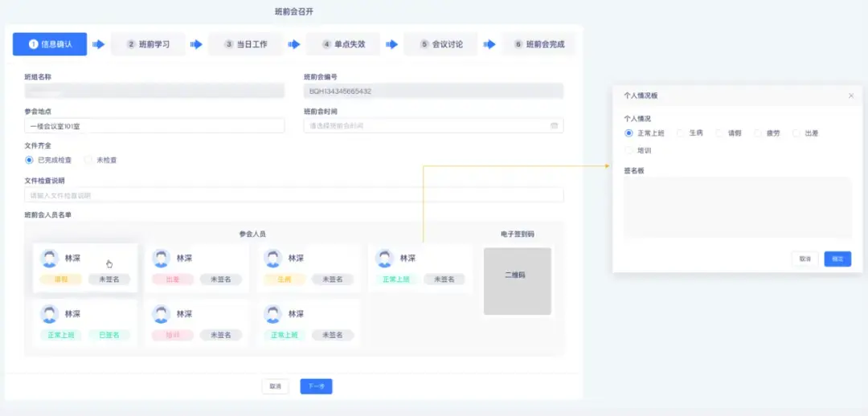The height and width of the screenshot is (416, 868).
Task: Click the avatar on the 请假 member card
Action: 49,259
